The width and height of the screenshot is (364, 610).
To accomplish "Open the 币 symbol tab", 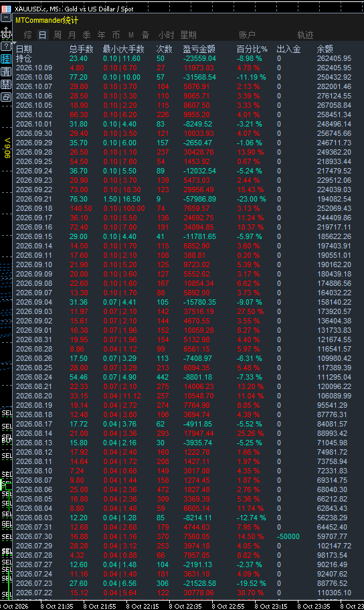I will [x=116, y=35].
